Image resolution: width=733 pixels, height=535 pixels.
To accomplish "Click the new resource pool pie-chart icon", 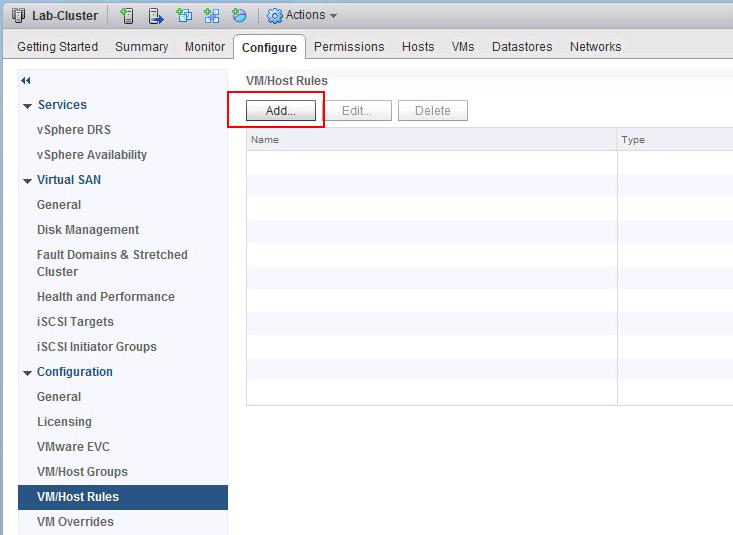I will [239, 16].
